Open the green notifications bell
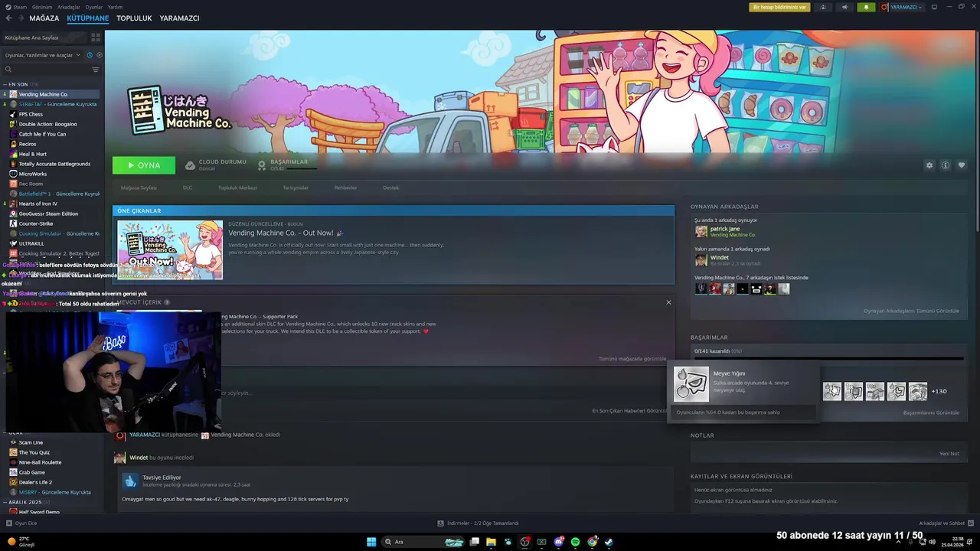Viewport: 980px width, 551px height. pyautogui.click(x=866, y=7)
